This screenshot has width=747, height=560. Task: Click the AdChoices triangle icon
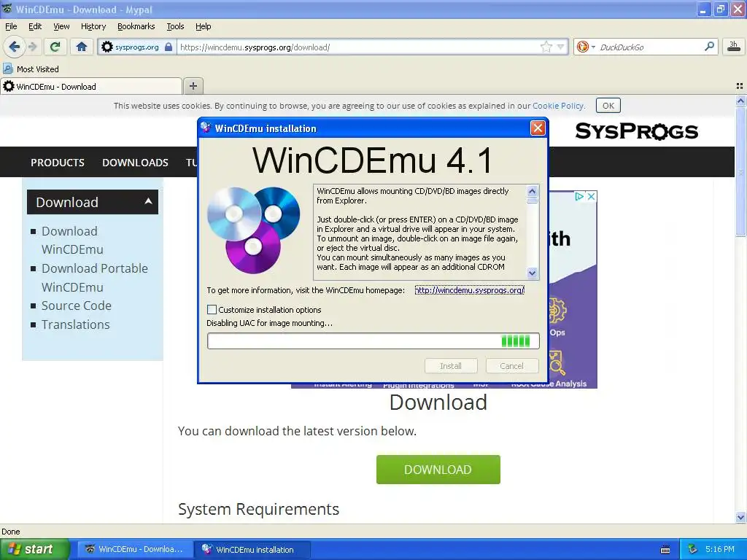(x=578, y=196)
